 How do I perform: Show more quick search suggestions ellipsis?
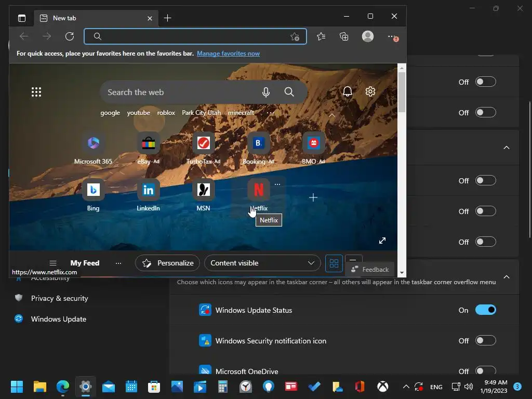270,113
